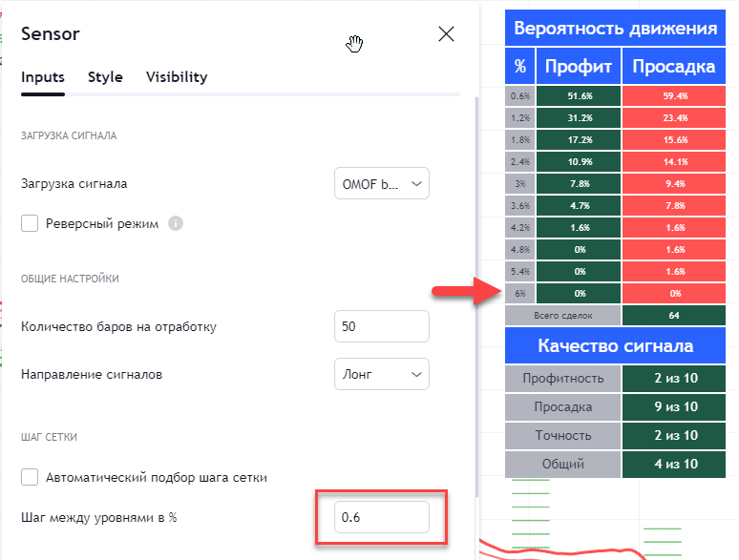Click the Количество баров на отработку field
The image size is (739, 560).
(382, 326)
